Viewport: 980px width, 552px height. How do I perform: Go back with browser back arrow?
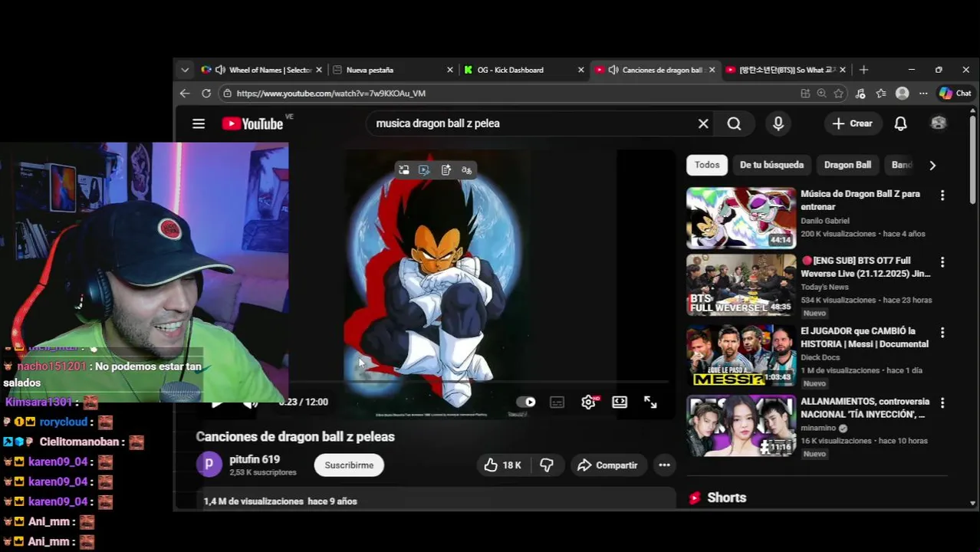(185, 93)
